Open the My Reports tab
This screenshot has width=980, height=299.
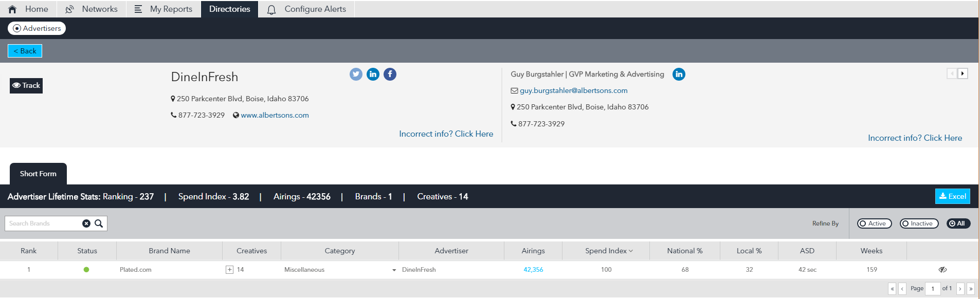[x=164, y=9]
